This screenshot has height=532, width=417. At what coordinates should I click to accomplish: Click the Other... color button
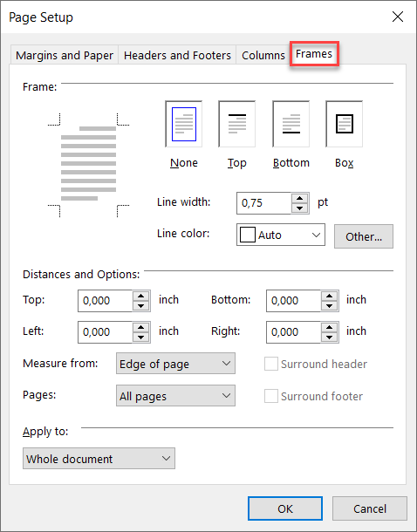(x=364, y=236)
